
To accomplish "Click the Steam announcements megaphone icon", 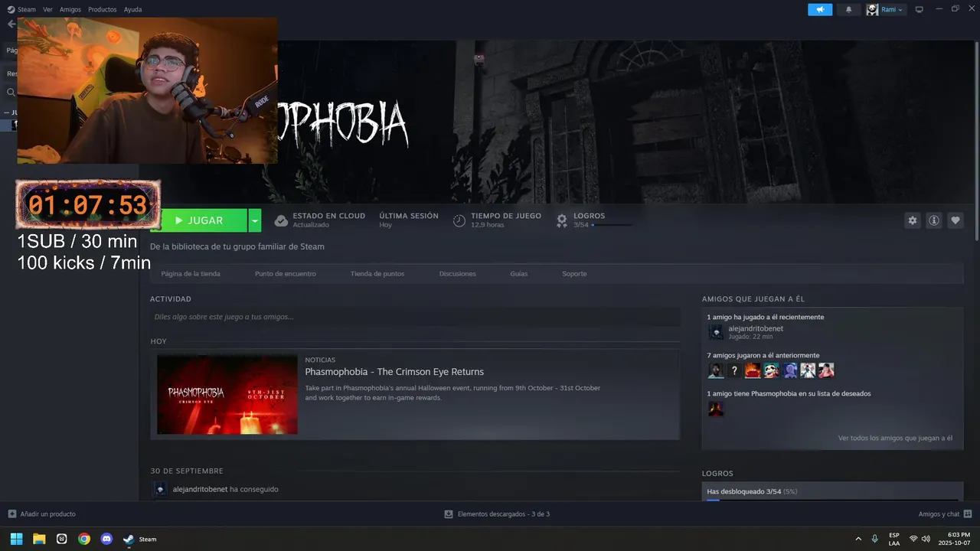I will point(820,9).
